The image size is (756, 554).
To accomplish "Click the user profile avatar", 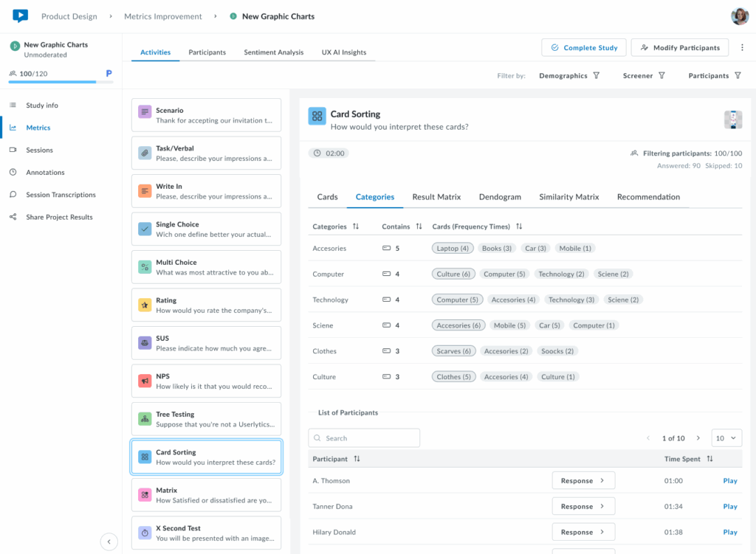I will click(x=739, y=16).
